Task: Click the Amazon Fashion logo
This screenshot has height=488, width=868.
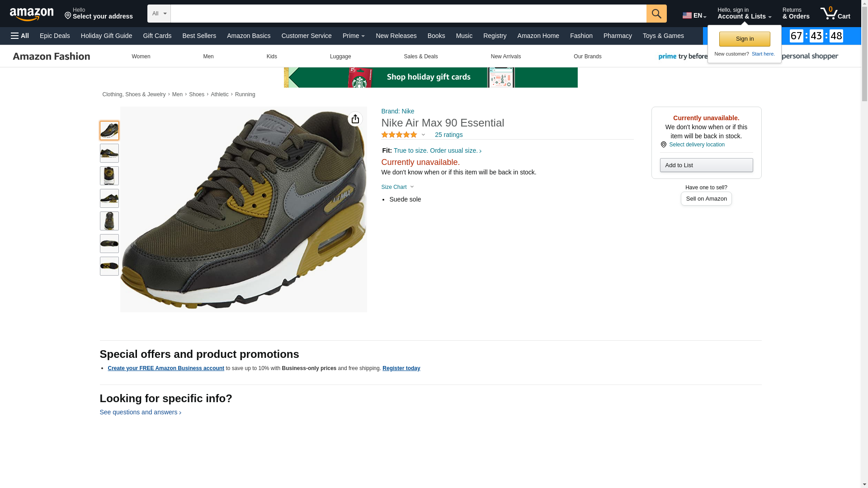Action: [51, 56]
